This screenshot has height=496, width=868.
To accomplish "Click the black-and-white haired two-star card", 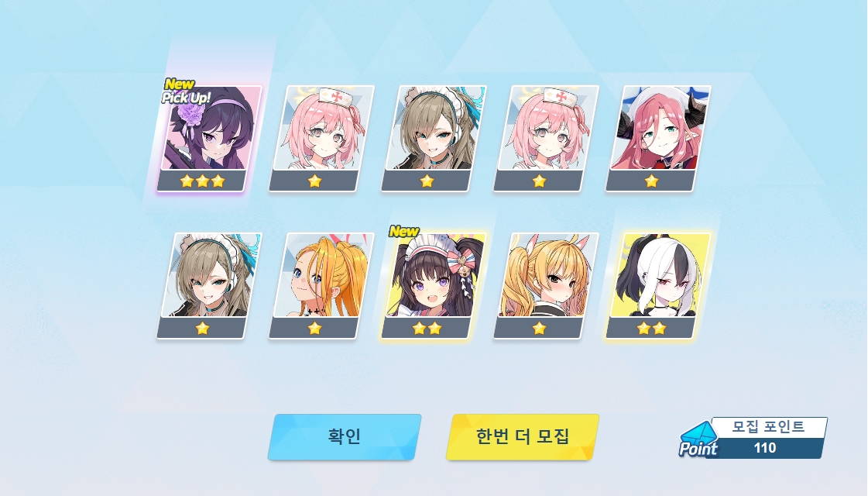I will pyautogui.click(x=659, y=286).
